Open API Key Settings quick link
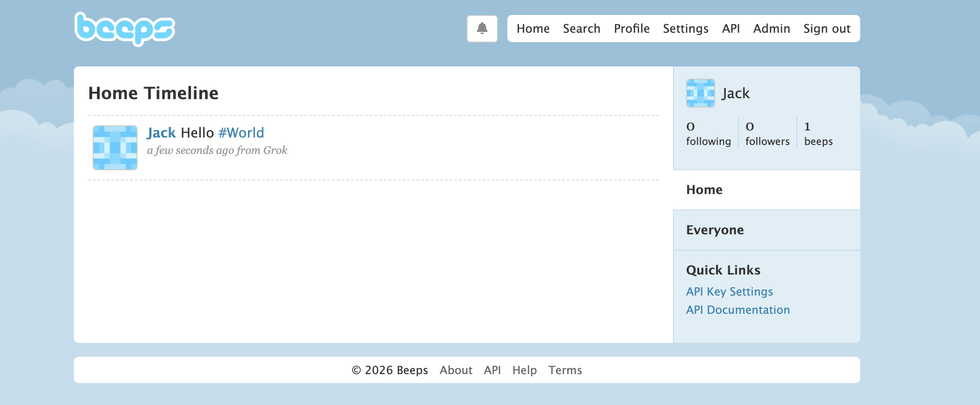Image resolution: width=980 pixels, height=405 pixels. point(729,292)
